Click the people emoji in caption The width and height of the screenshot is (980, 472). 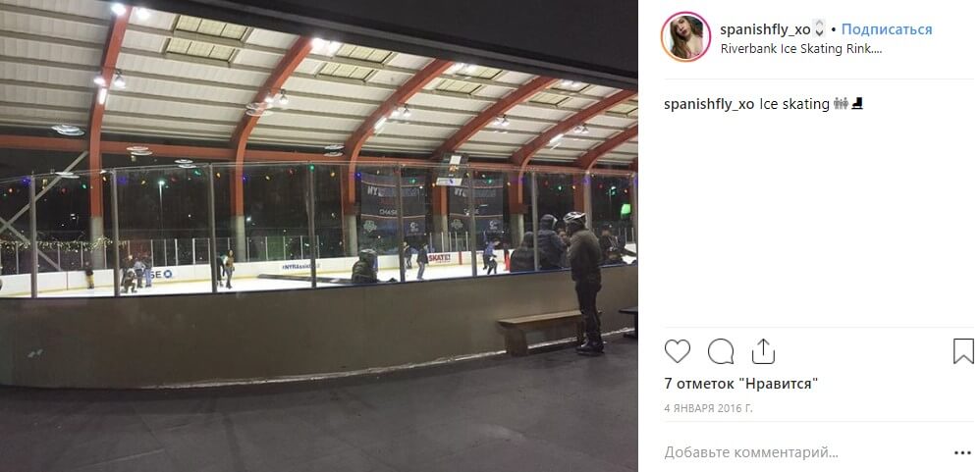click(841, 104)
